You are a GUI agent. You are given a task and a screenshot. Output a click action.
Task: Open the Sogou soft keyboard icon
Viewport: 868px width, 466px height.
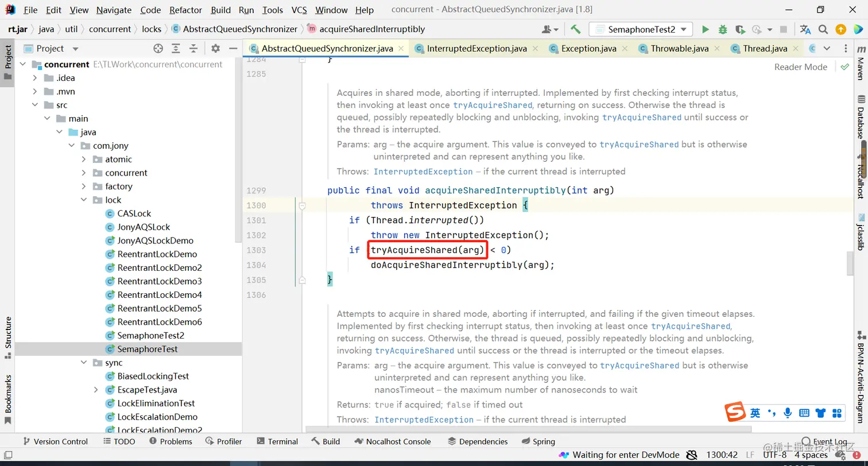point(804,413)
